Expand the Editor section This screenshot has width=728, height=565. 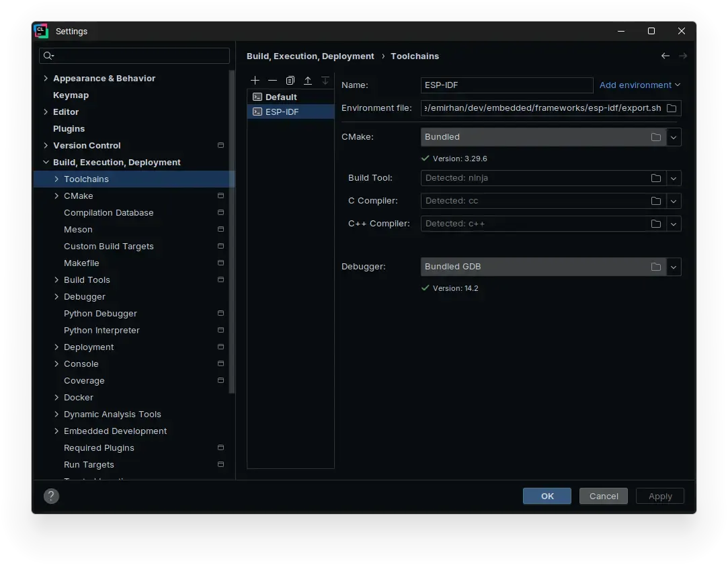pos(46,112)
